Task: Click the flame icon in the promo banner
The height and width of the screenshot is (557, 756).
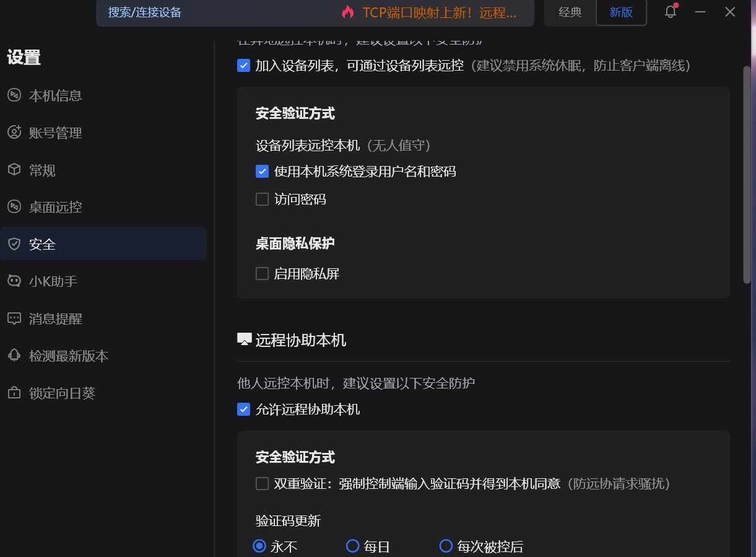Action: (347, 12)
